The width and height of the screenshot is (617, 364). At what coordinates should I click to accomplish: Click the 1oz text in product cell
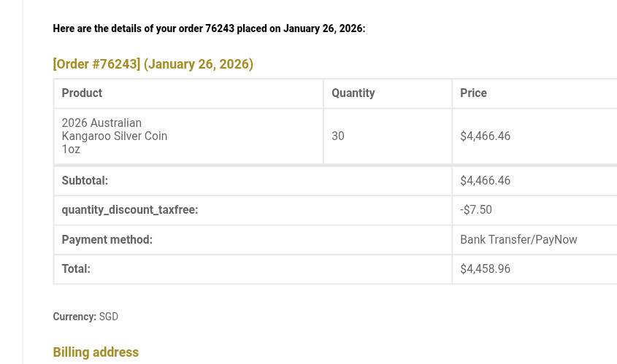[x=71, y=149]
